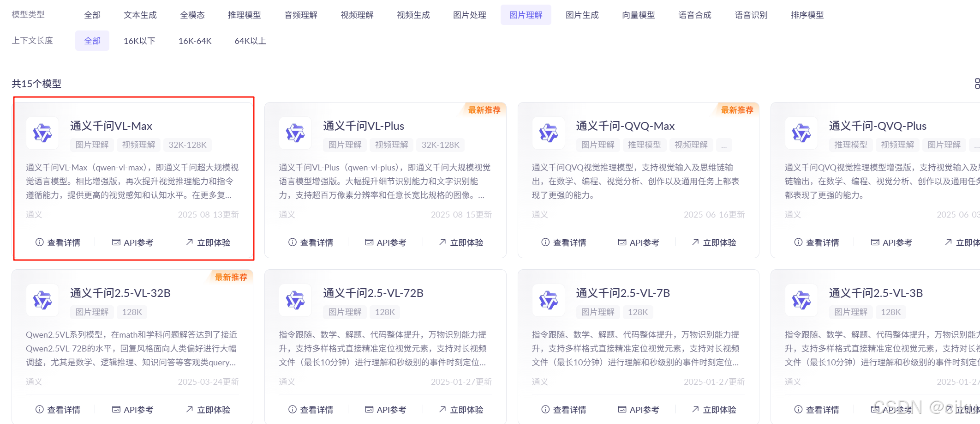Select the 排序模型 model type filter

[x=807, y=15]
